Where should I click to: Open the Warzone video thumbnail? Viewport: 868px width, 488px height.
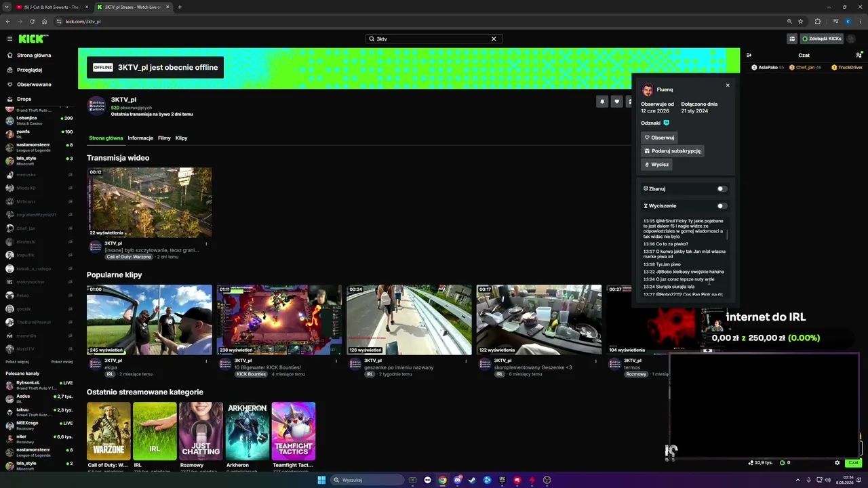[149, 203]
